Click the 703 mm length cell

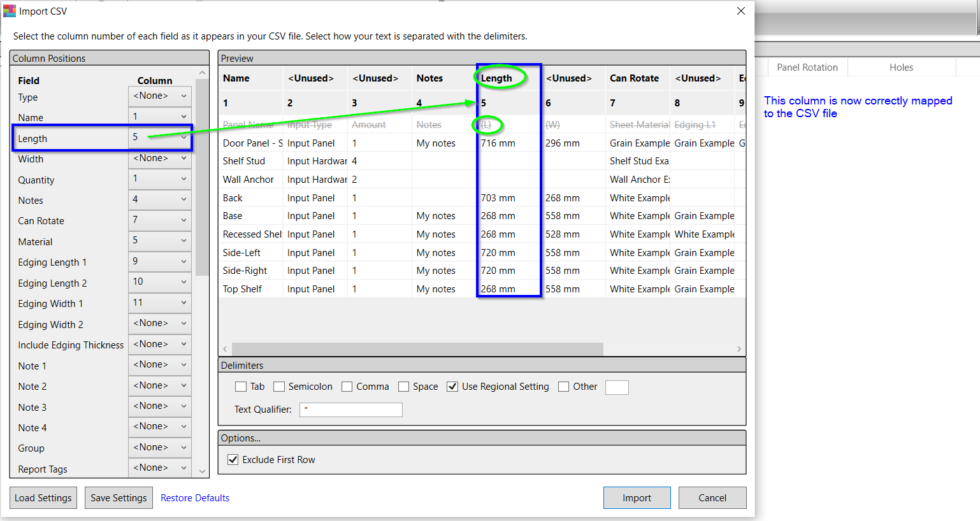509,198
